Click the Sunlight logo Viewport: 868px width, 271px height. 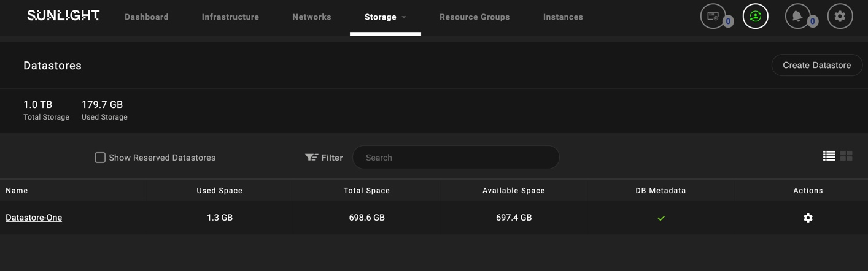click(63, 15)
